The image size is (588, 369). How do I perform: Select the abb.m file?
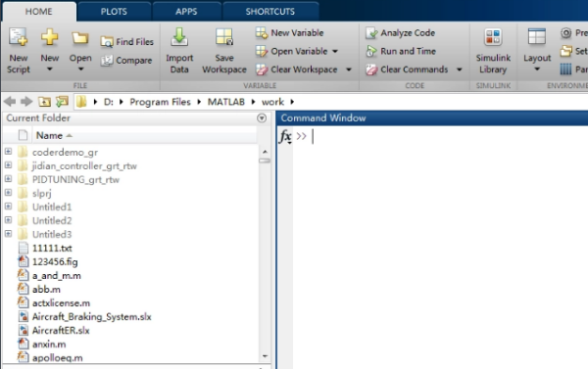pyautogui.click(x=46, y=290)
